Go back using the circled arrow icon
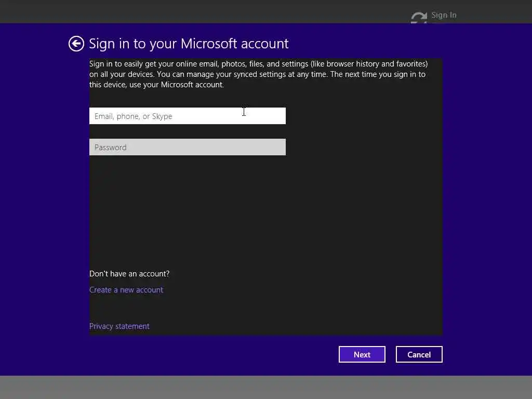Viewport: 532px width, 399px height. pyautogui.click(x=76, y=44)
